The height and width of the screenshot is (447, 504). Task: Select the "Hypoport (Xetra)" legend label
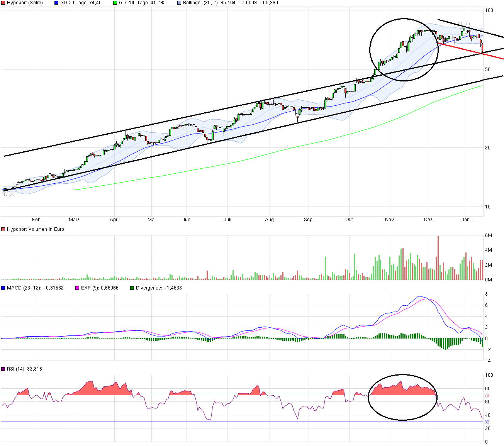(x=25, y=3)
